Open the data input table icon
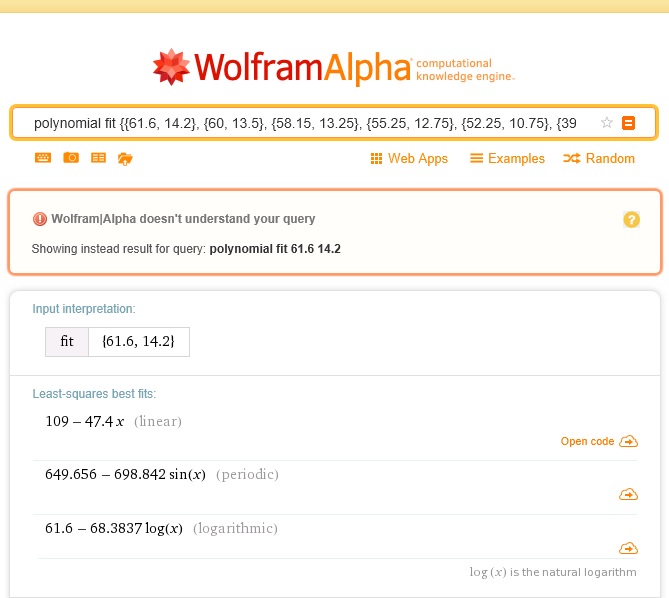Viewport: 669px width, 598px height. tap(98, 158)
